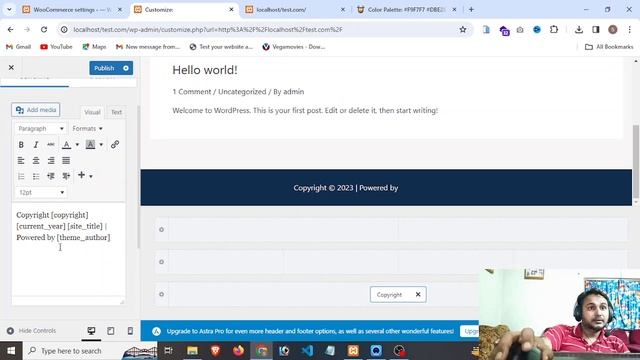Reload the page

point(44,29)
